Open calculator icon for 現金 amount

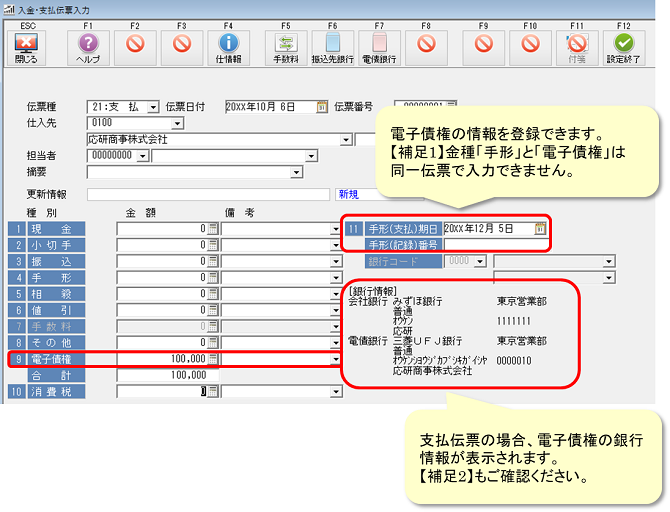click(212, 229)
